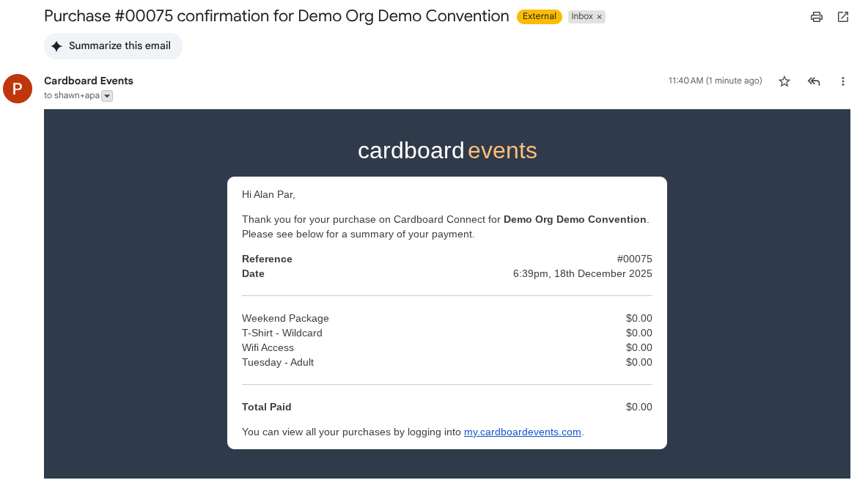Screen dimensions: 868x491
Task: Click the Summarize this email button
Action: pos(113,45)
